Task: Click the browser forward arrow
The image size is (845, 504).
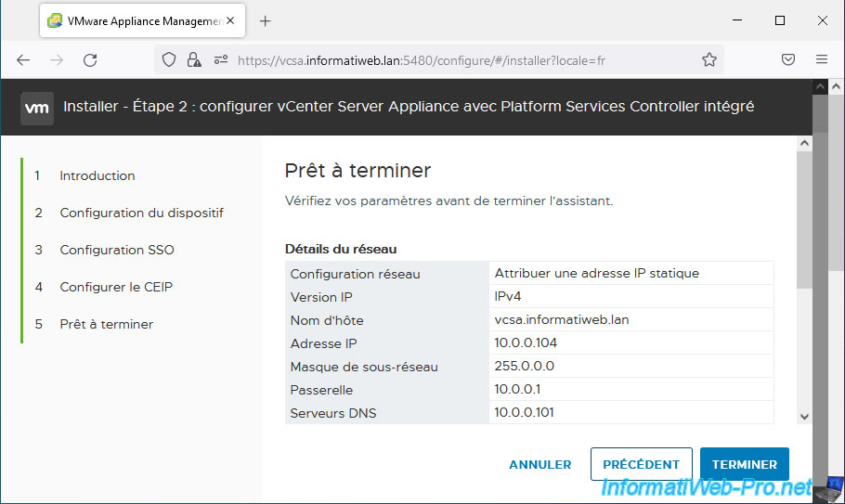Action: click(x=57, y=59)
